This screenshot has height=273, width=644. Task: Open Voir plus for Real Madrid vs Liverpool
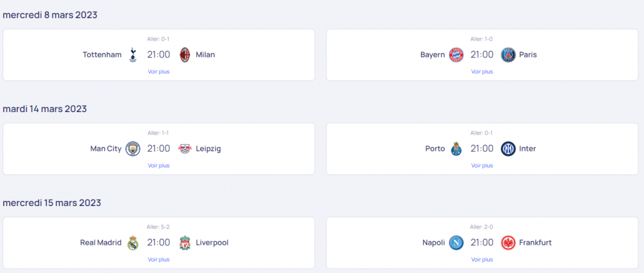coord(158,259)
